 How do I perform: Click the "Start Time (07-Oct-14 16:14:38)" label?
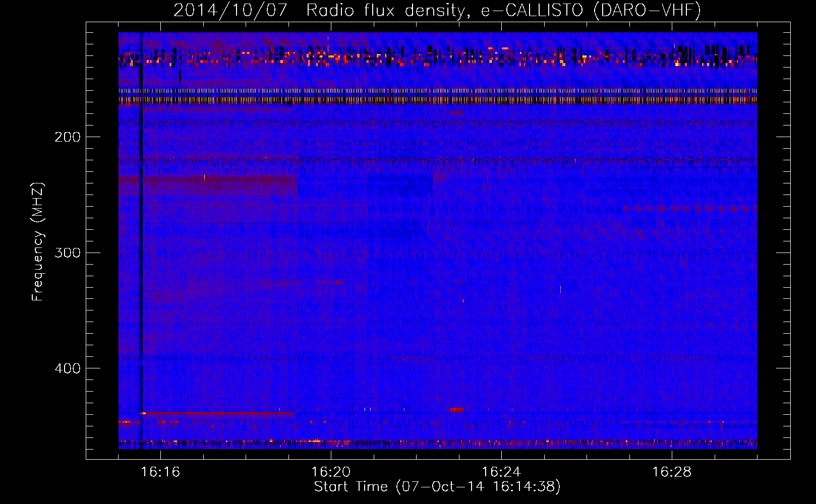(x=437, y=487)
